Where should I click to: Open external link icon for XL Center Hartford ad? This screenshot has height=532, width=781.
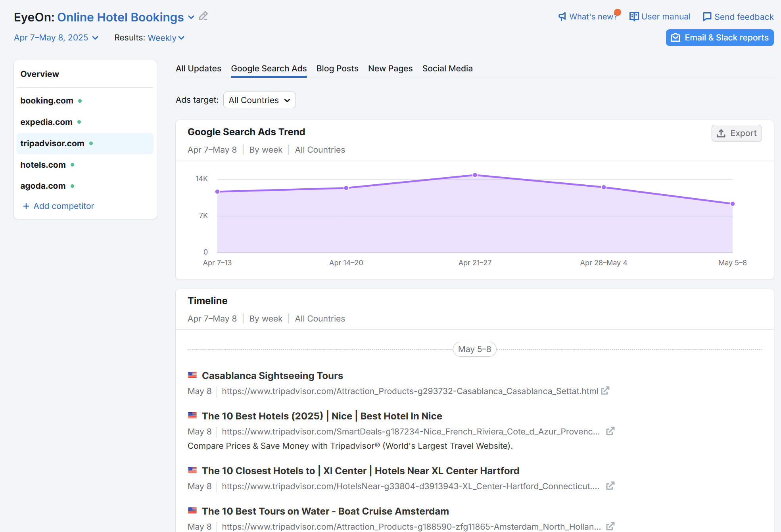tap(610, 486)
